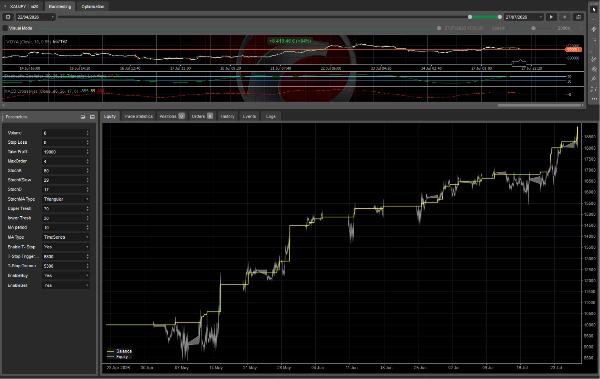
Task: Open the Orders tab
Action: (x=202, y=116)
